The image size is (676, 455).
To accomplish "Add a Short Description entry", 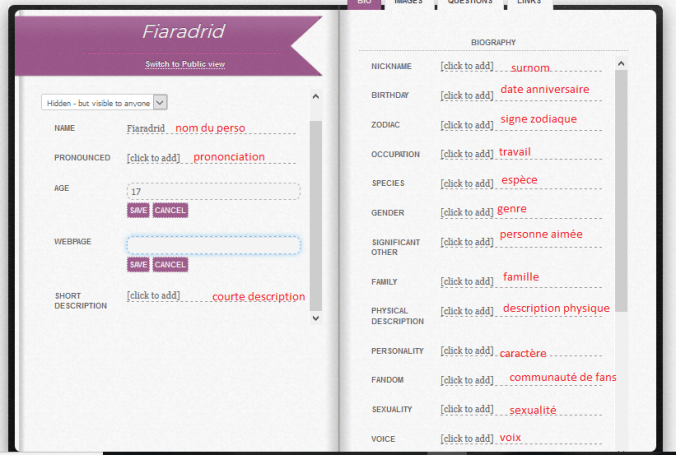I will coord(153,295).
